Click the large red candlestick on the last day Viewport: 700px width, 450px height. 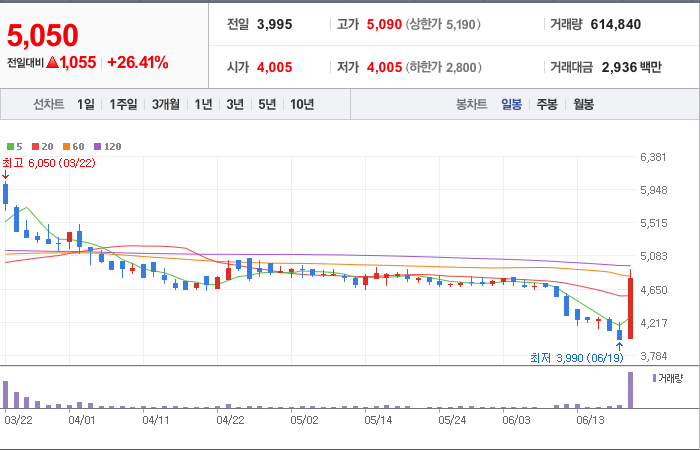[630, 308]
